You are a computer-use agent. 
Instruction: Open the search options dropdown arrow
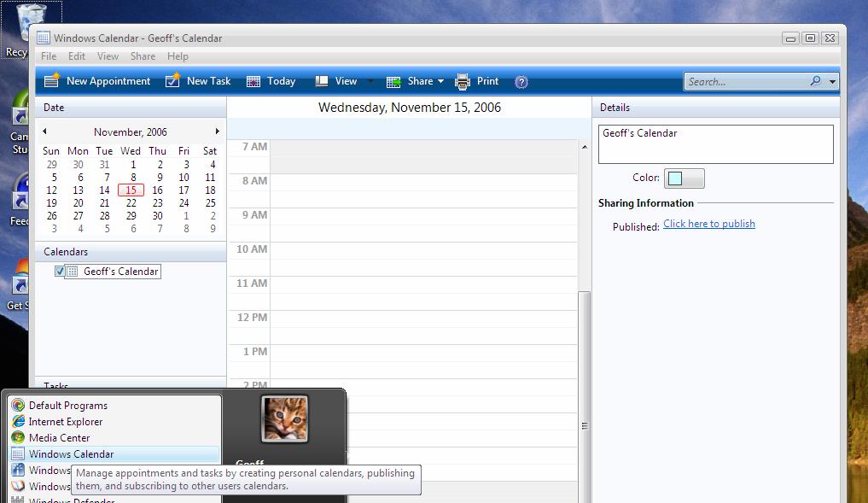(x=832, y=81)
